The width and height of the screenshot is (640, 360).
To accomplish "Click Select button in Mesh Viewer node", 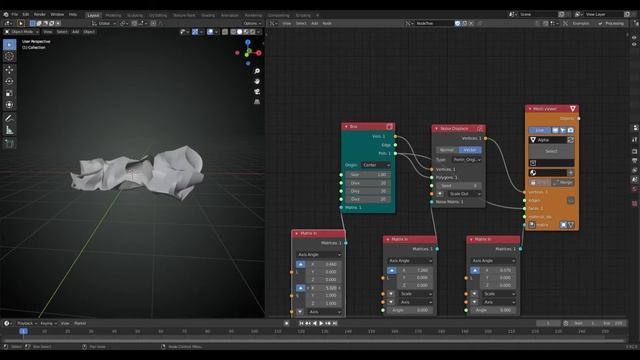I will click(x=551, y=151).
